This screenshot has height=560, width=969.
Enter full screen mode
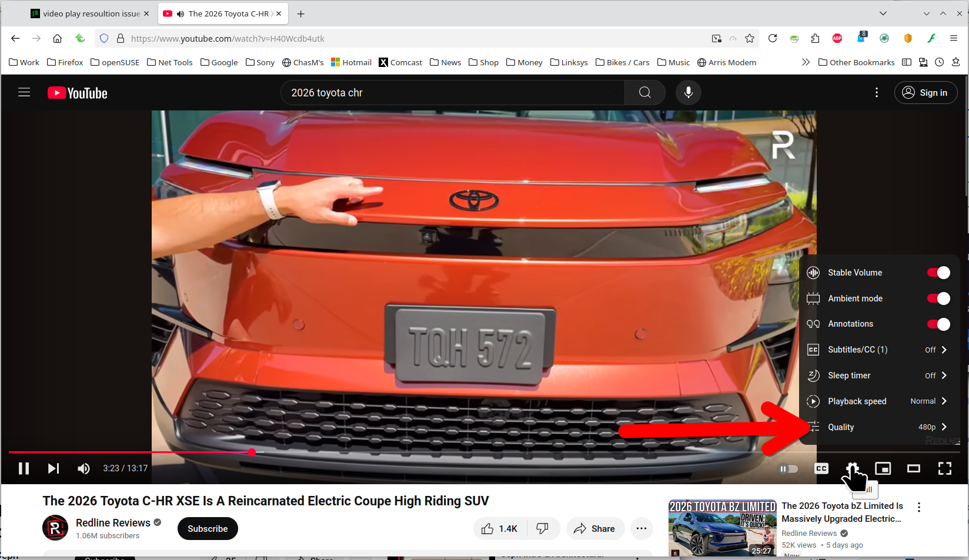click(x=945, y=468)
